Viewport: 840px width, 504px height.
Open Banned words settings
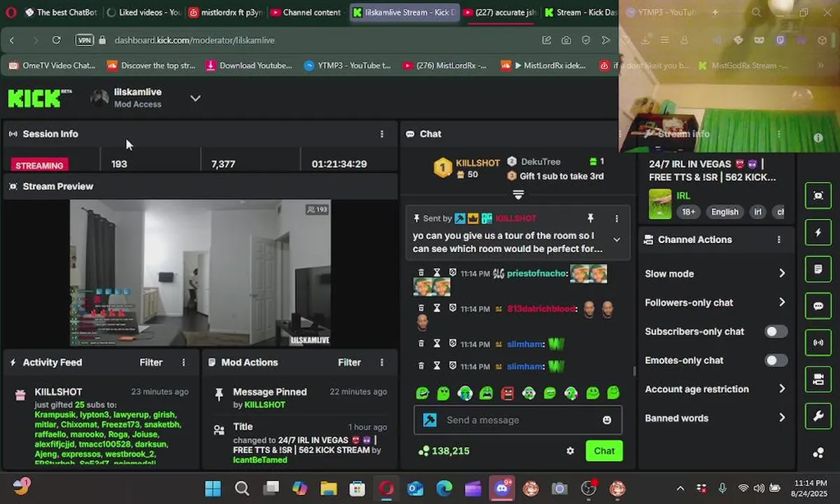(715, 418)
